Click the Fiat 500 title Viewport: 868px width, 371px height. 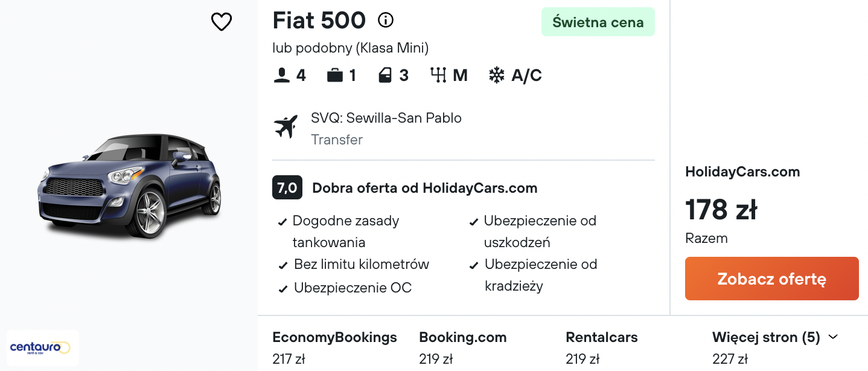click(319, 21)
